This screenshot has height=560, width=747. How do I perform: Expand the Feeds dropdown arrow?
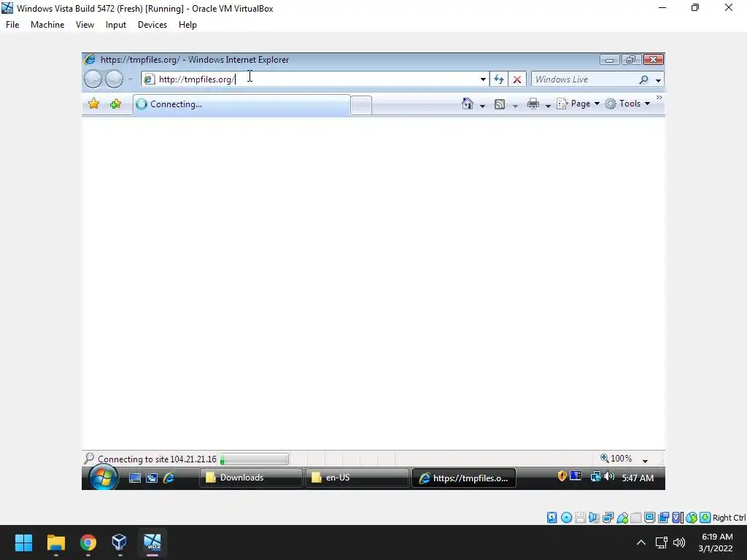click(515, 105)
